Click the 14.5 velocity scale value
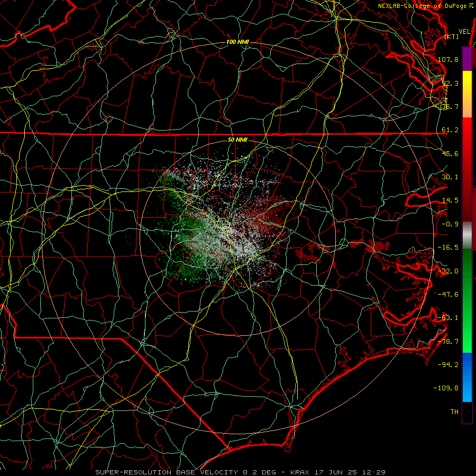Image resolution: width=476 pixels, height=476 pixels. click(450, 200)
